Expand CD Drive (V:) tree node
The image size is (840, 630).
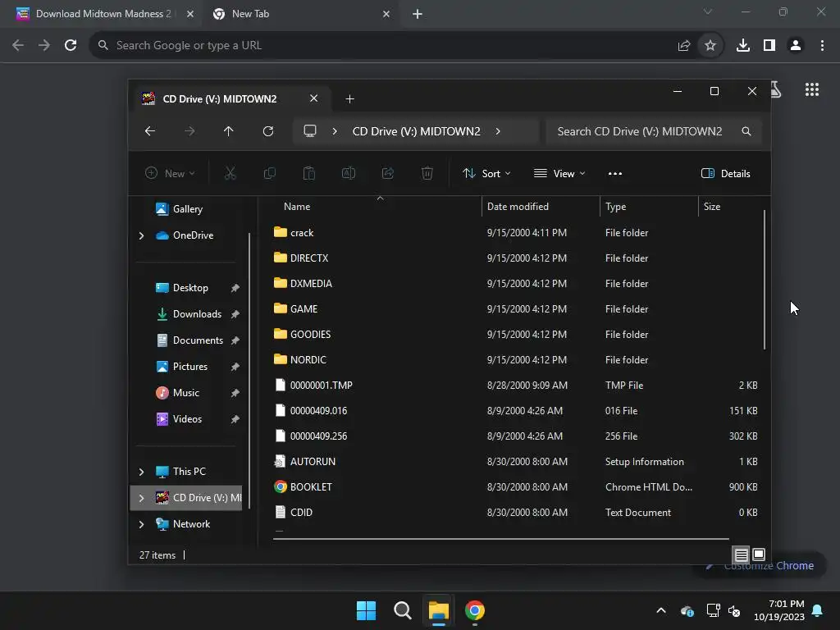(141, 498)
